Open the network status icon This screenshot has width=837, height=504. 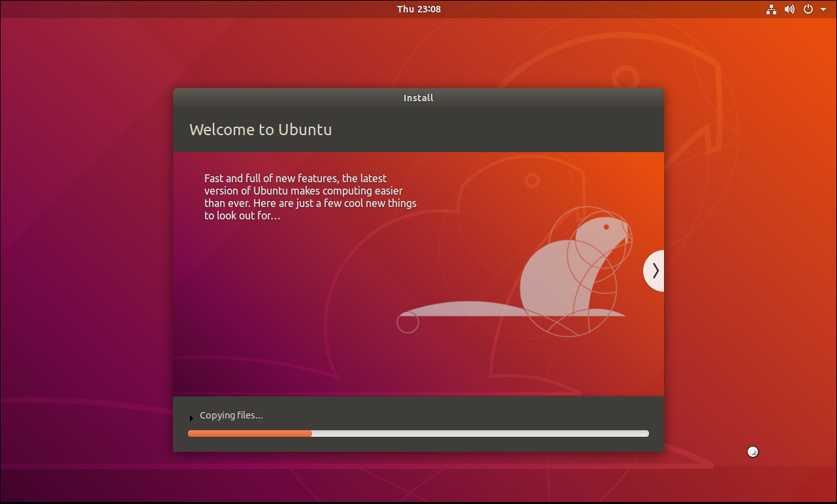[x=772, y=9]
